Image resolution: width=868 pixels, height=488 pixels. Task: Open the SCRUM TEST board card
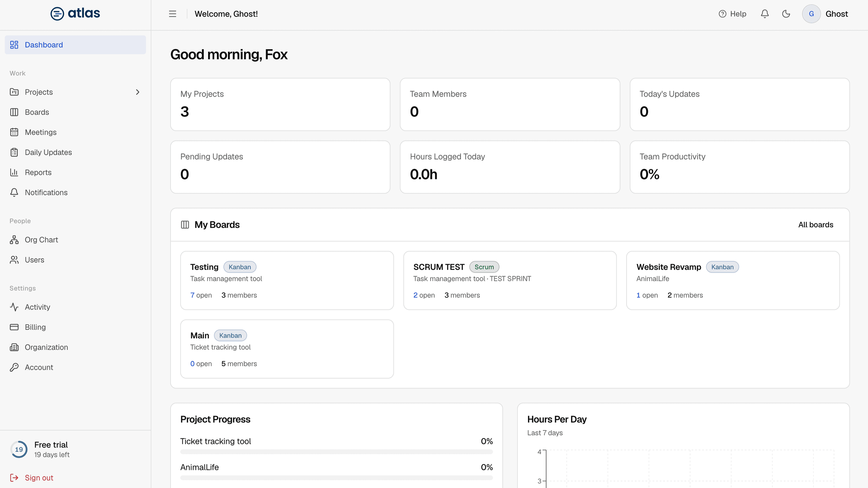tap(510, 280)
